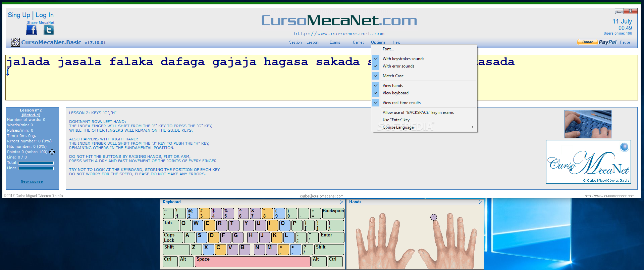Click the footer http://www.cursomecanet.com link
This screenshot has width=644, height=270.
[609, 196]
